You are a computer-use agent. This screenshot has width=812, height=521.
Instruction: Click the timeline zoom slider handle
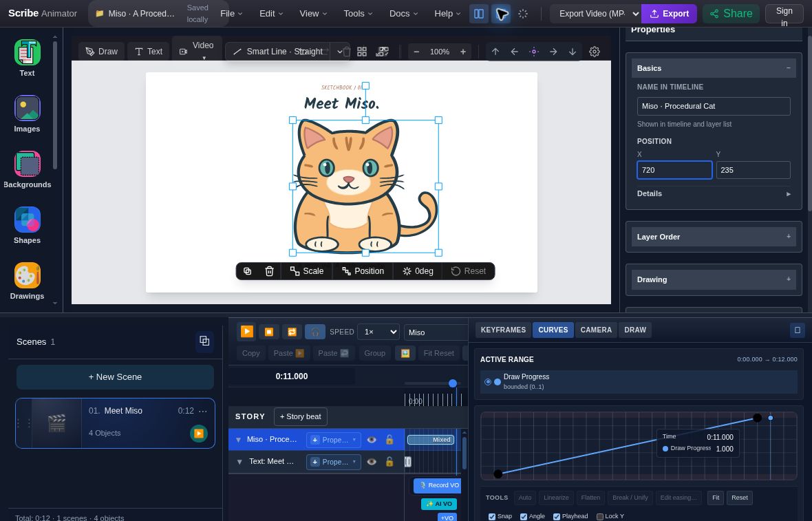tap(453, 383)
